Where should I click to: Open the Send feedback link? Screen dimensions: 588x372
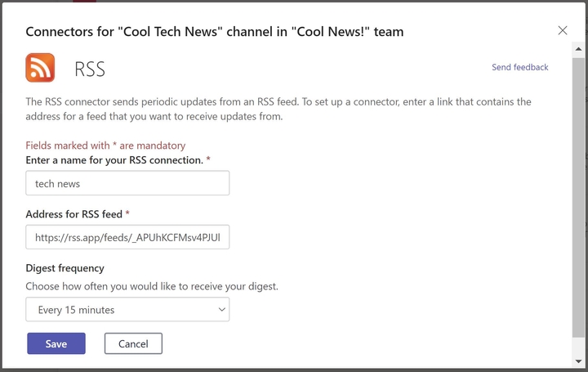[x=519, y=67]
